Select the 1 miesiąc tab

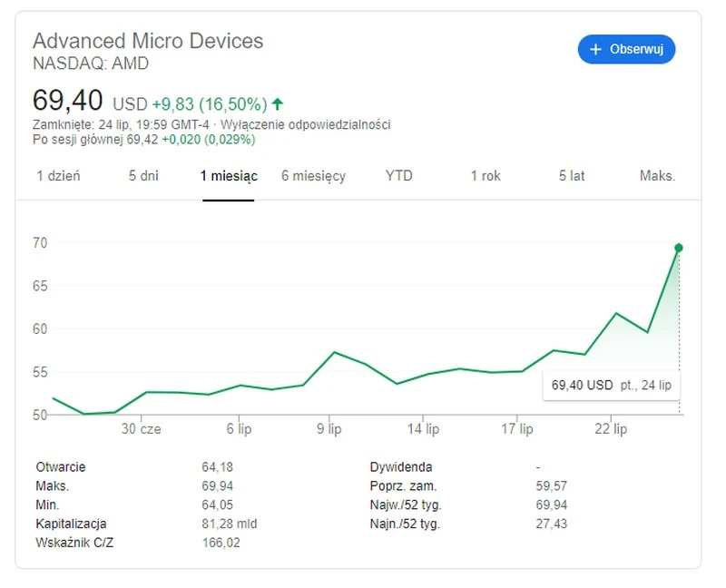(229, 176)
